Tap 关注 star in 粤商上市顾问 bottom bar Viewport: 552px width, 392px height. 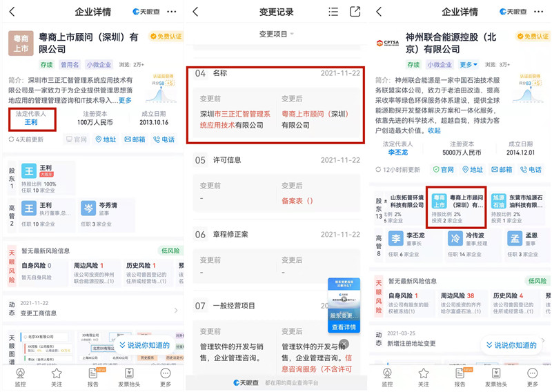tap(57, 378)
